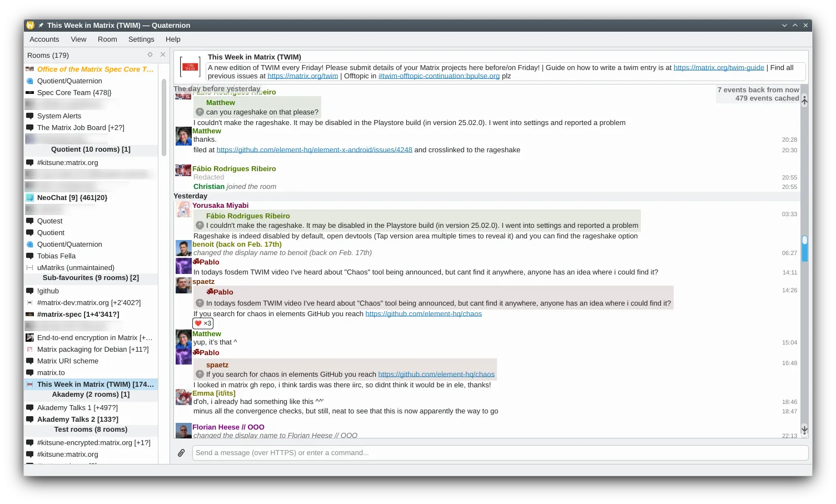The height and width of the screenshot is (504, 836).
Task: Select #kitsune-encrypted:matrix.org room
Action: click(x=91, y=443)
